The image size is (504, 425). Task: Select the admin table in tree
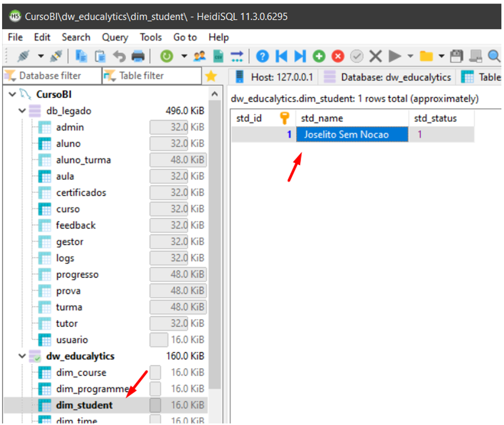(x=70, y=127)
